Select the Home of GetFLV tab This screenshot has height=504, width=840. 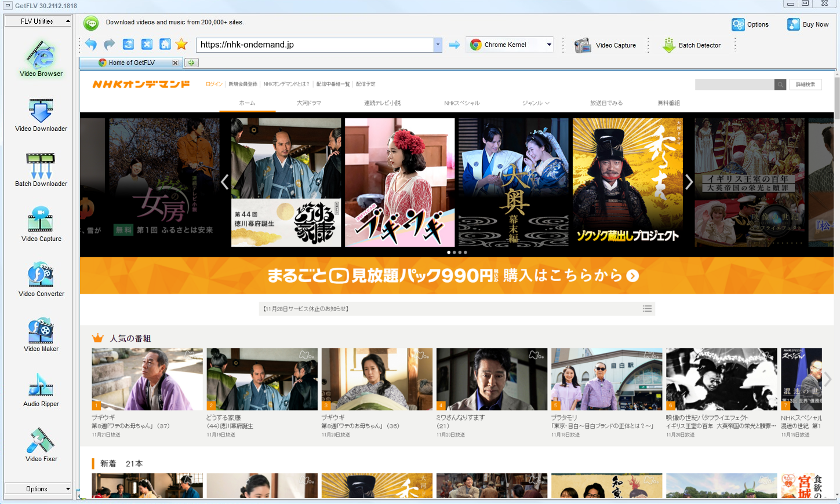[x=131, y=63]
